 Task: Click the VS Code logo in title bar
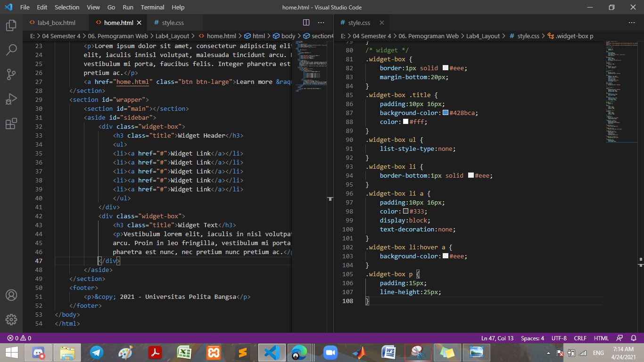tap(8, 7)
